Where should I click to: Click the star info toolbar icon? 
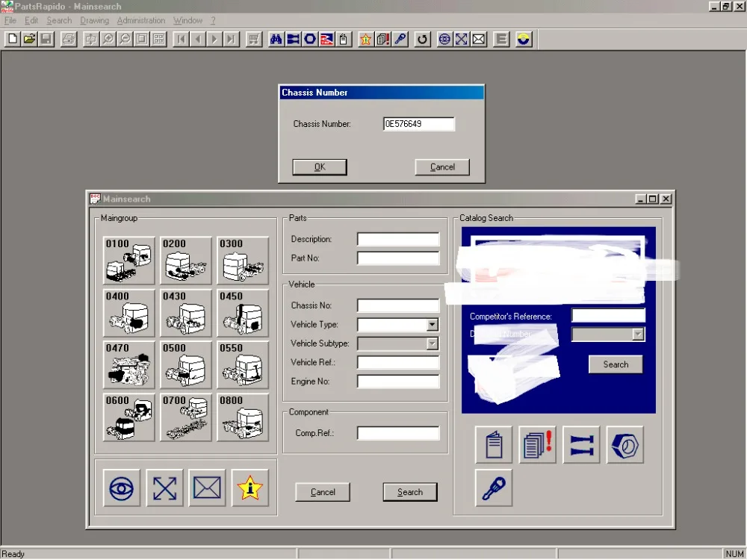pyautogui.click(x=365, y=39)
